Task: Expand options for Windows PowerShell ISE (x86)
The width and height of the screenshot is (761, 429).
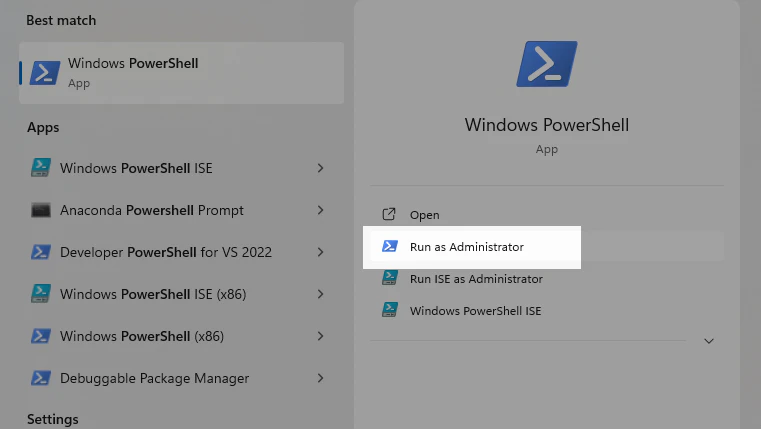Action: tap(320, 294)
